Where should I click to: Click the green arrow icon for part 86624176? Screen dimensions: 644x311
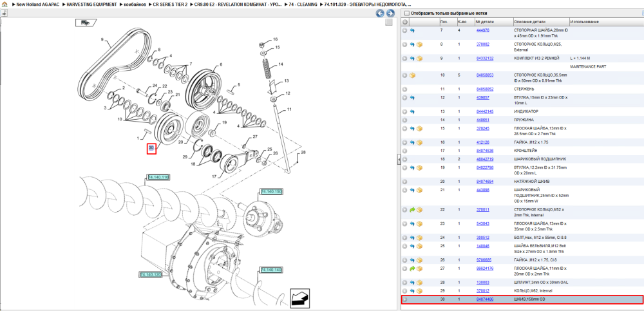pyautogui.click(x=412, y=269)
